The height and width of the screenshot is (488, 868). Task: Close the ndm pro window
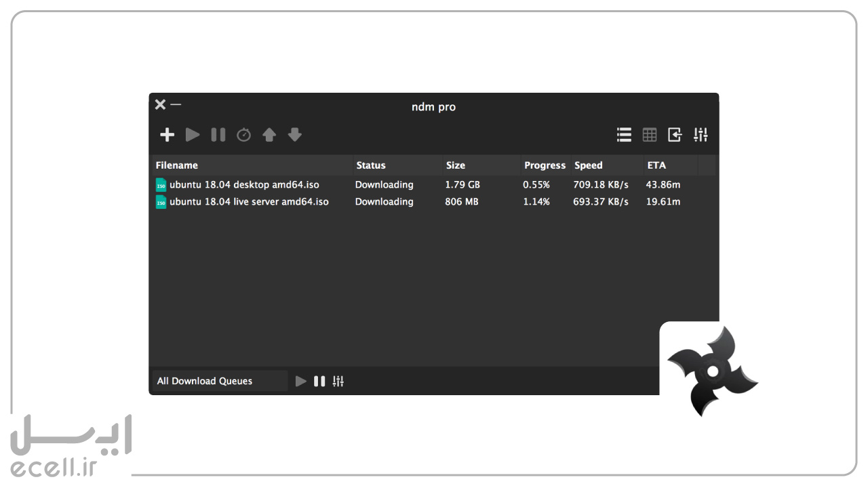pos(160,104)
